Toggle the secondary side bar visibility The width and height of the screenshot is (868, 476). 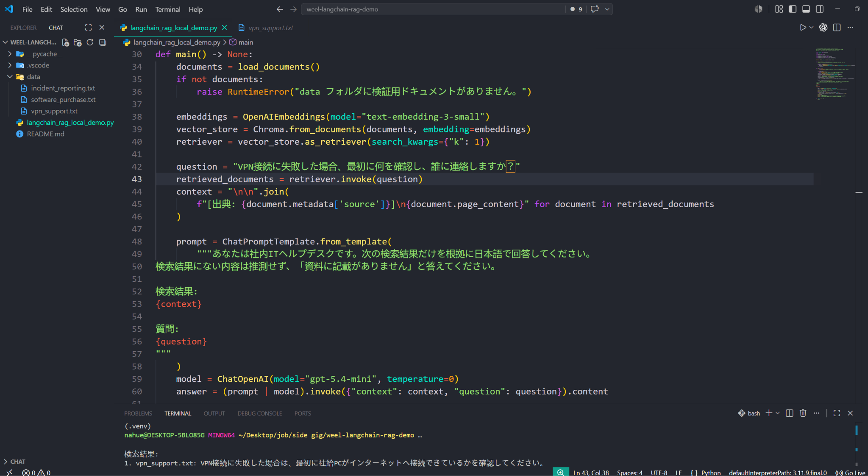tap(820, 9)
